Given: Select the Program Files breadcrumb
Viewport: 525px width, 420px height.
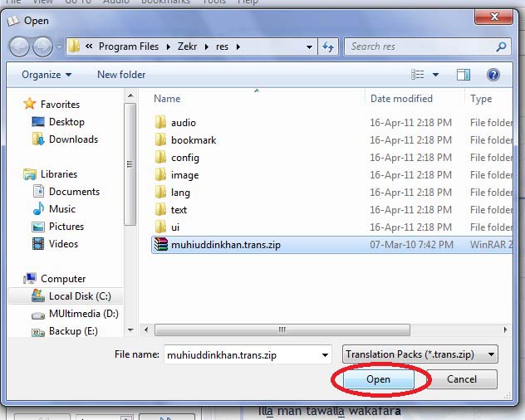Looking at the screenshot, I should coord(128,46).
